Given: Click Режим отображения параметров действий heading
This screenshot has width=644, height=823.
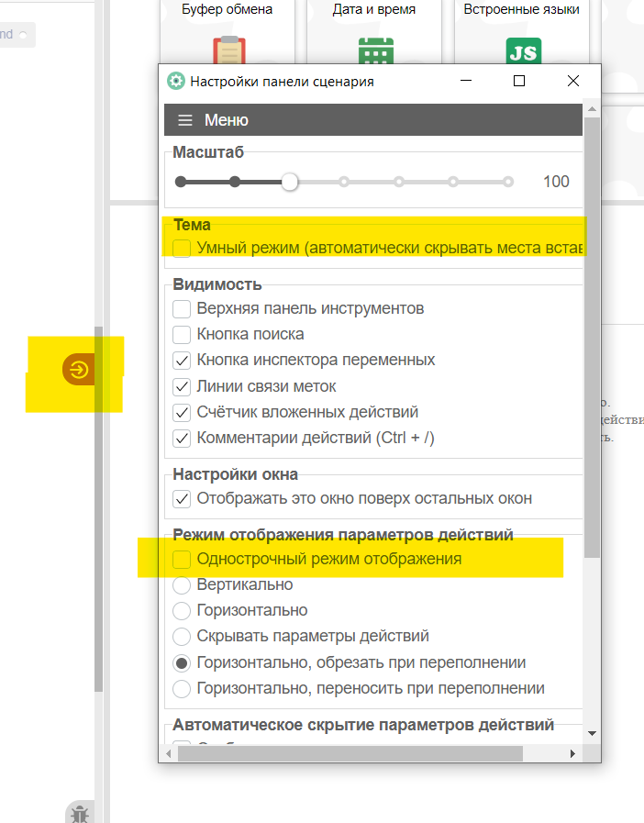Looking at the screenshot, I should 343,534.
